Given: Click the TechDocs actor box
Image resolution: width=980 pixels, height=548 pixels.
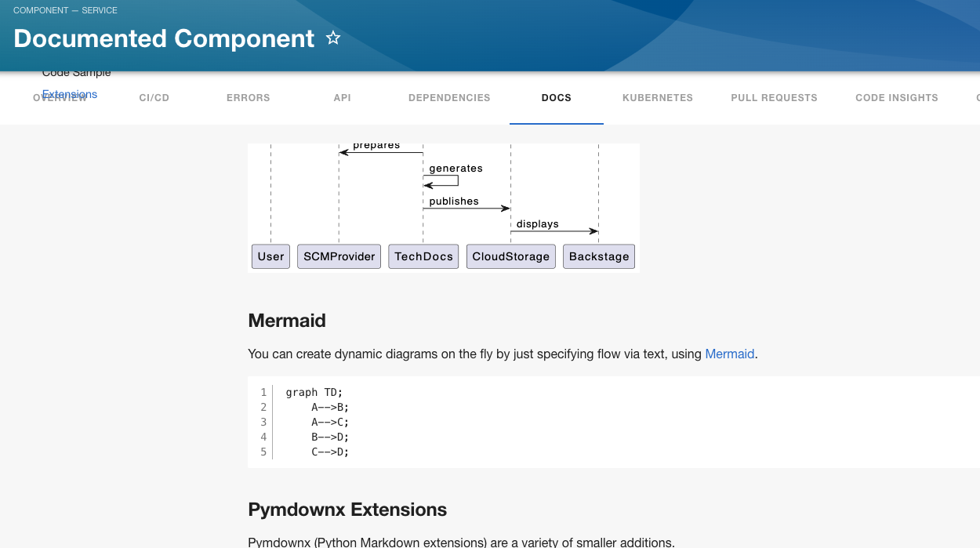Looking at the screenshot, I should click(x=423, y=256).
